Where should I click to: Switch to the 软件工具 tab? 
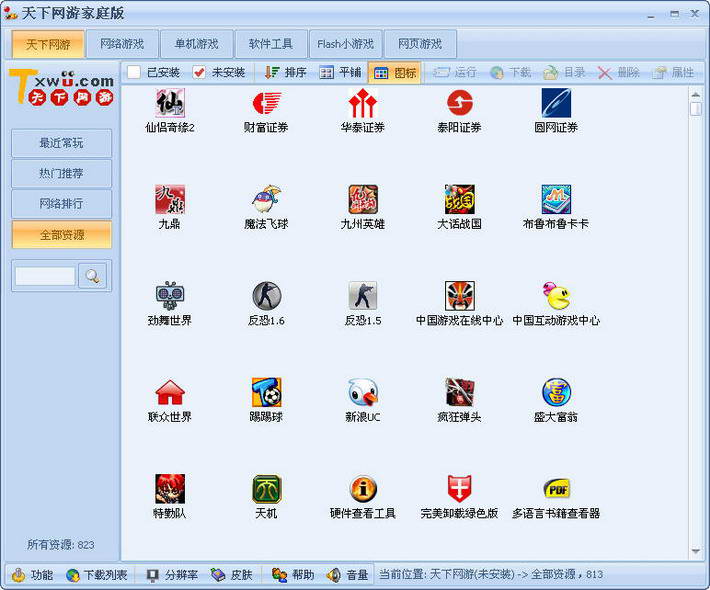tap(271, 44)
